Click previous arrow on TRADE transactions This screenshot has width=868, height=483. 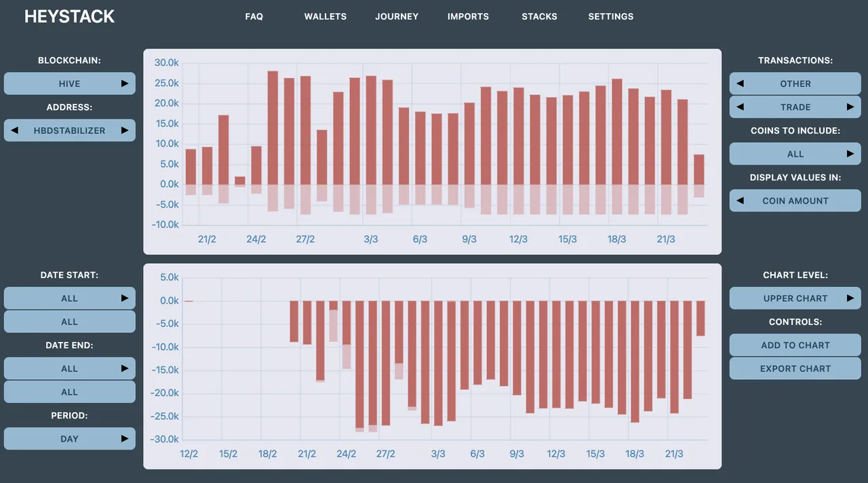point(741,107)
